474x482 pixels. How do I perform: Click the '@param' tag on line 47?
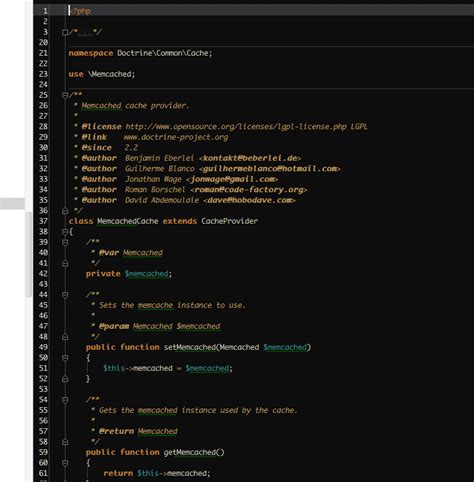pos(114,326)
